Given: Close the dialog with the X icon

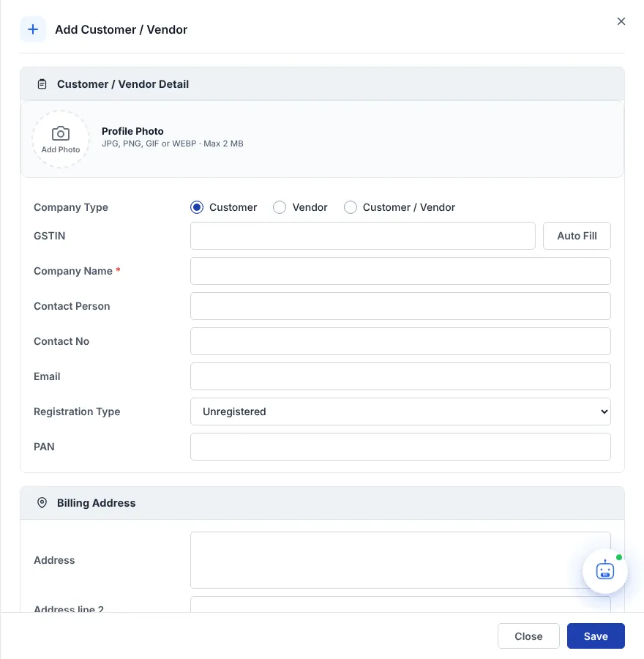Looking at the screenshot, I should click(621, 21).
